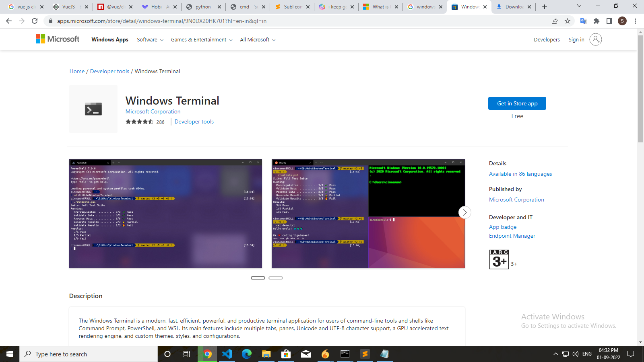Open notification center icon

[x=631, y=354]
